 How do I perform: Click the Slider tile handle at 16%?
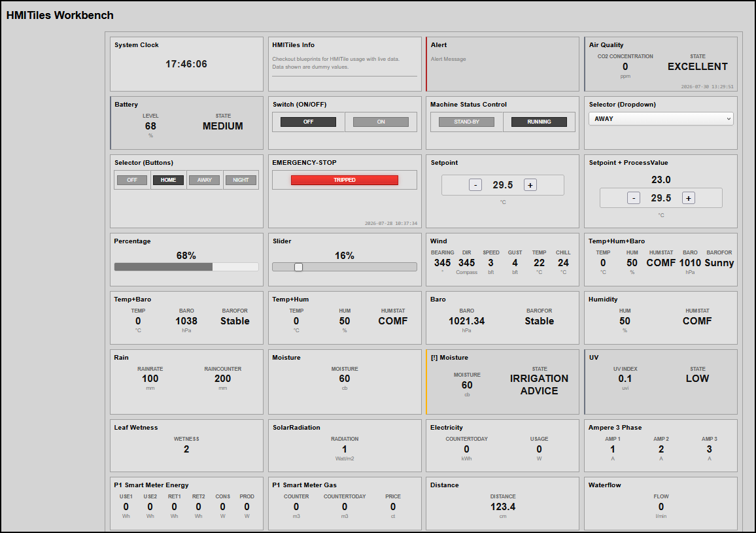pos(298,267)
